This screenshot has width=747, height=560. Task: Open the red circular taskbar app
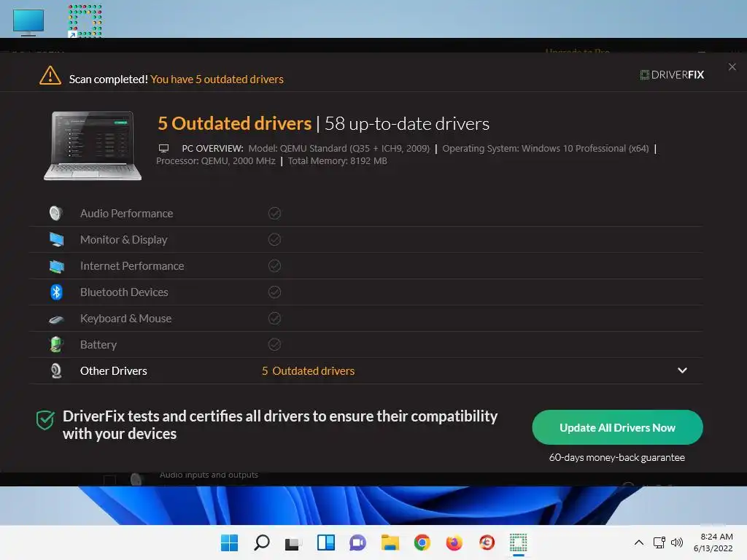[487, 542]
